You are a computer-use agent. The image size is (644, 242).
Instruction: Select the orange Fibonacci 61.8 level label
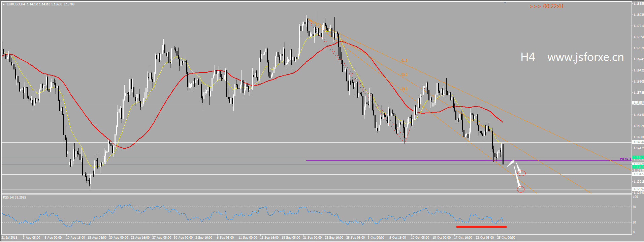point(404,61)
